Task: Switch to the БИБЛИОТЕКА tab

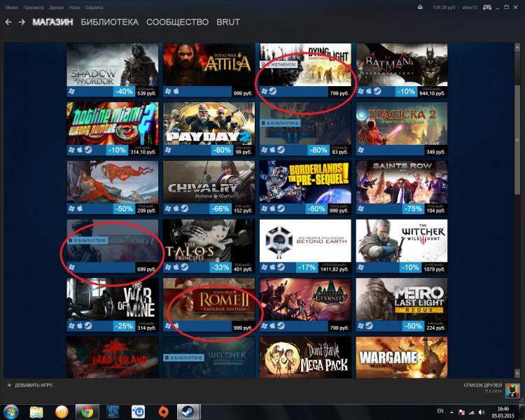Action: point(109,22)
